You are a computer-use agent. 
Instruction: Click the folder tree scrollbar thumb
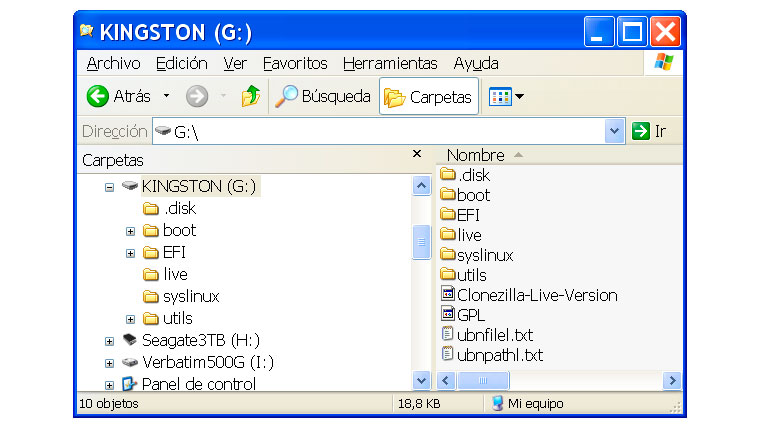[x=422, y=242]
